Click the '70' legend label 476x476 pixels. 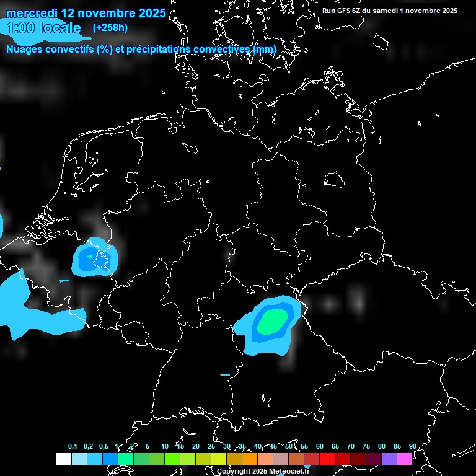pyautogui.click(x=351, y=446)
